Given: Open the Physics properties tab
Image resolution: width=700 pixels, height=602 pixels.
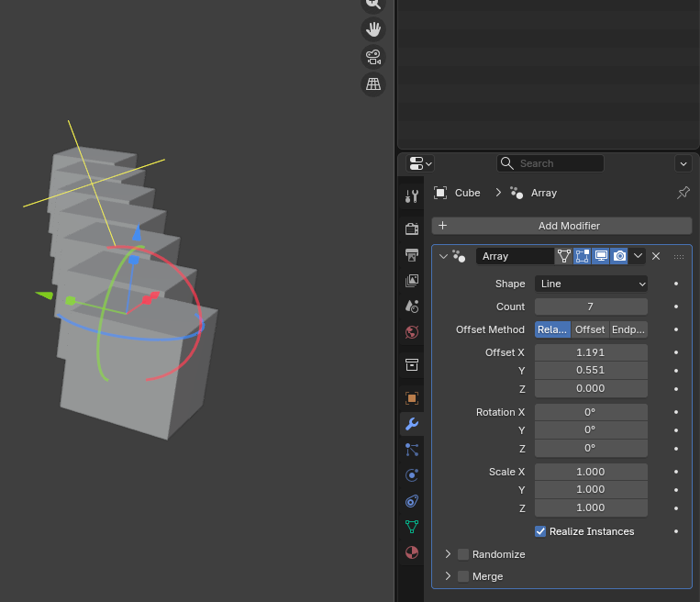Looking at the screenshot, I should [412, 474].
